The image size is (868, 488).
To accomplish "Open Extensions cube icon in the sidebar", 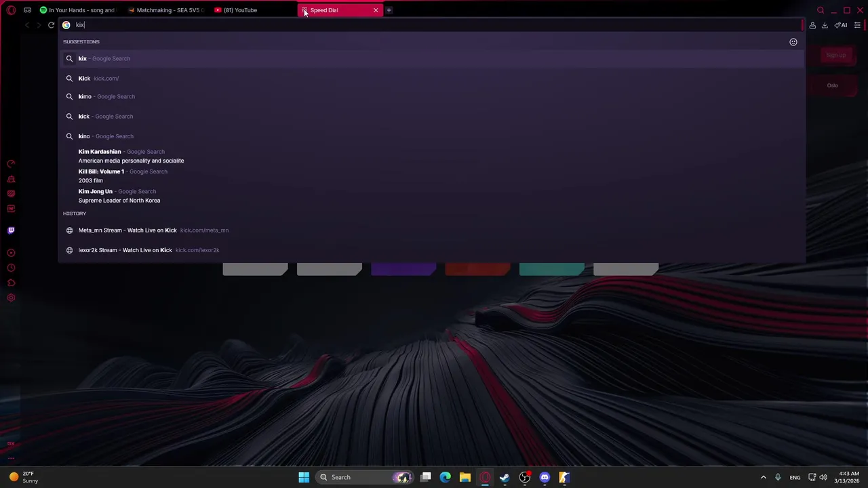I will 11,283.
